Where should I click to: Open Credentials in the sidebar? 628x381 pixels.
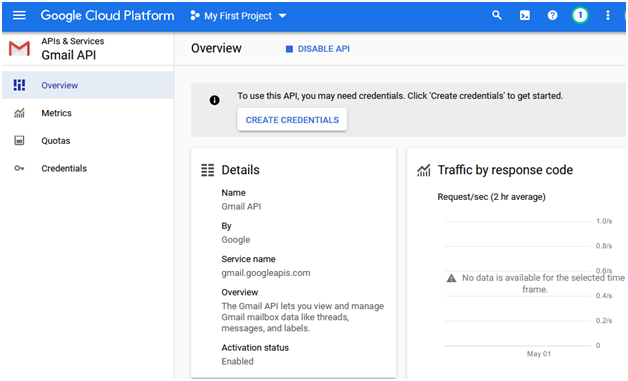(x=88, y=168)
